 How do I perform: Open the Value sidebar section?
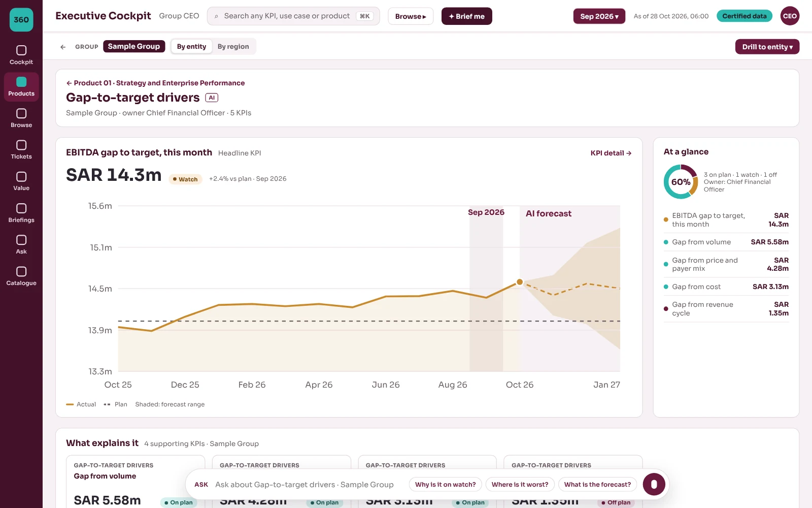(21, 181)
